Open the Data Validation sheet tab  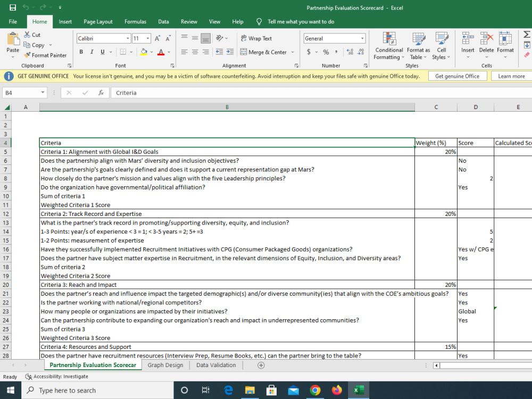coord(216,365)
